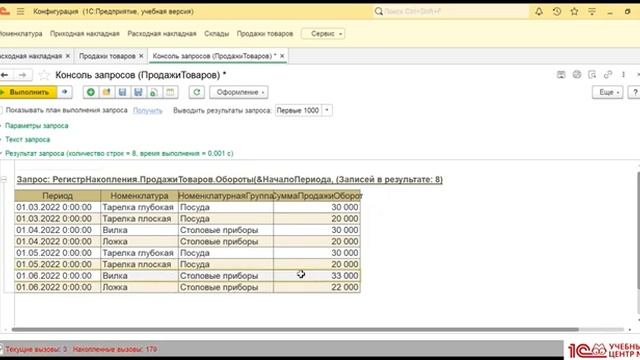The width and height of the screenshot is (640, 360).
Task: Click the Текущие вызовы: 3 status text
Action: coord(36,349)
